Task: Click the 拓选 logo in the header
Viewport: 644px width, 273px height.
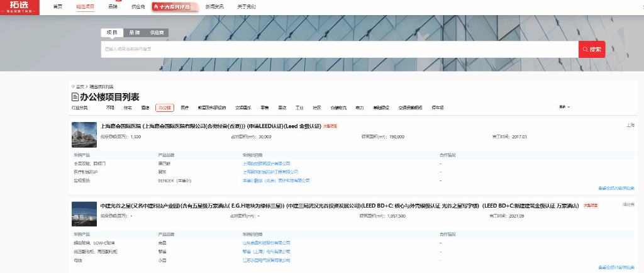Action: [x=19, y=7]
